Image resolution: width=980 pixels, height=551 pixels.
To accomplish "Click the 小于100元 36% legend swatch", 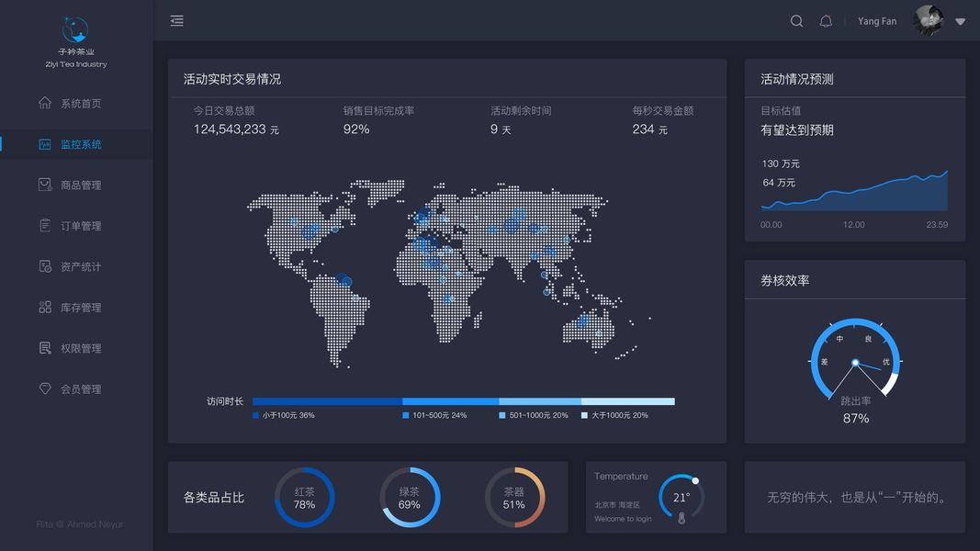I will (255, 415).
